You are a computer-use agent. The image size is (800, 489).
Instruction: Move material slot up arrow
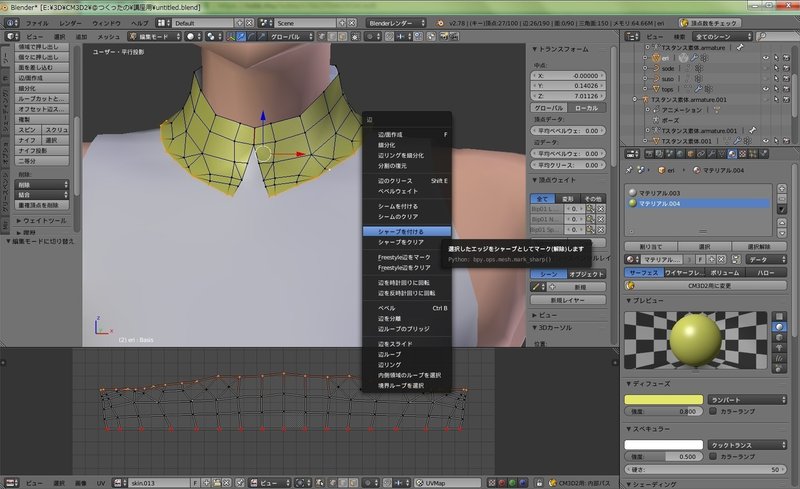[782, 223]
